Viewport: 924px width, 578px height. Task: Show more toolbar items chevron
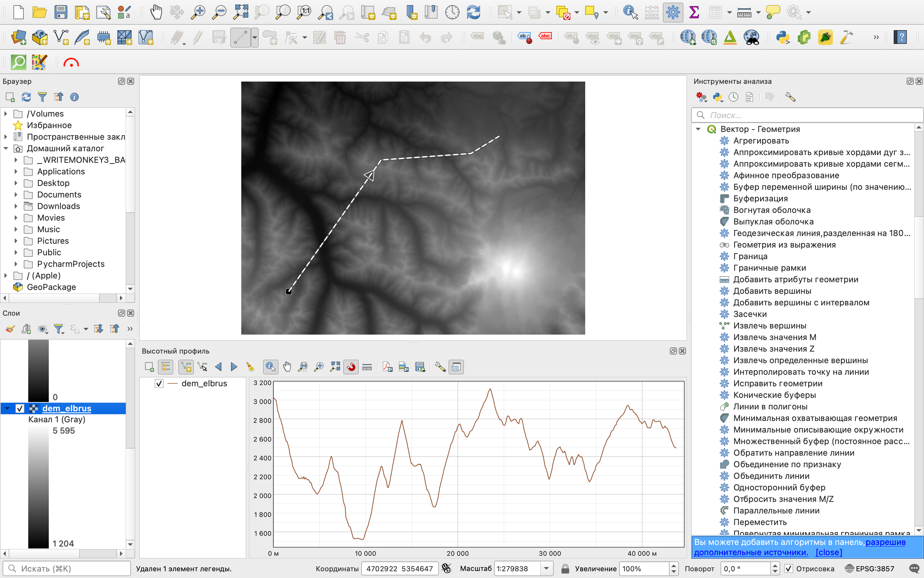876,38
